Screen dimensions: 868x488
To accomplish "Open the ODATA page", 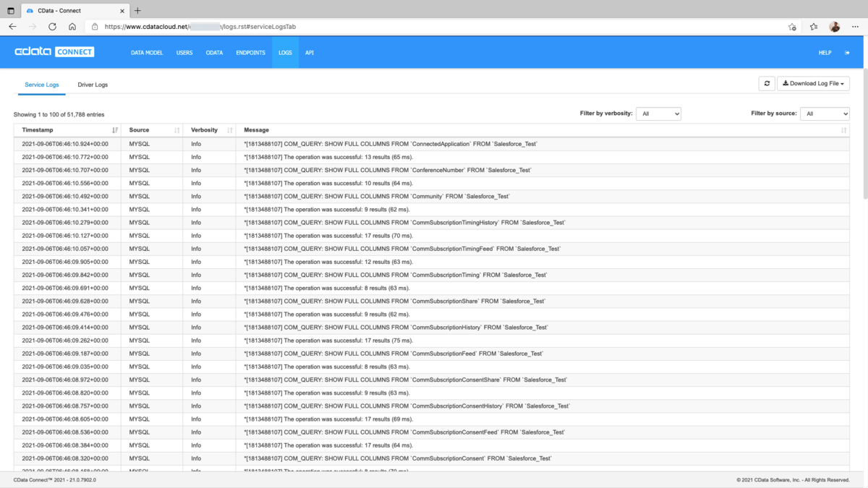I will click(x=214, y=53).
